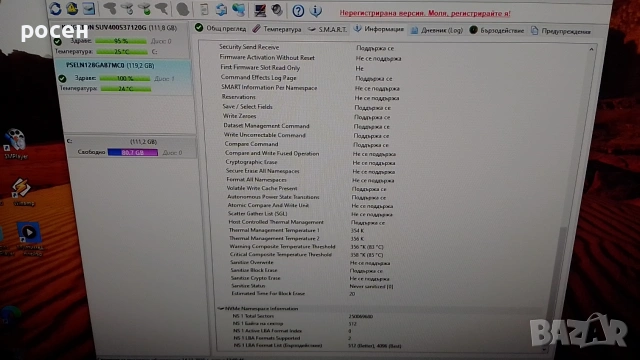Viewport: 640px width, 360px height.
Task: Click green checkmark next to 95 % health
Action: (x=58, y=41)
